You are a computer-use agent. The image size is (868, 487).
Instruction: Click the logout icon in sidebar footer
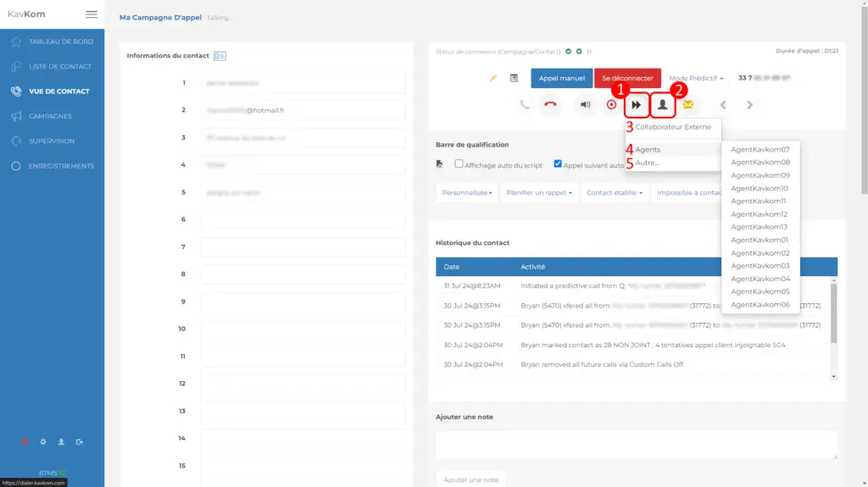click(x=79, y=442)
